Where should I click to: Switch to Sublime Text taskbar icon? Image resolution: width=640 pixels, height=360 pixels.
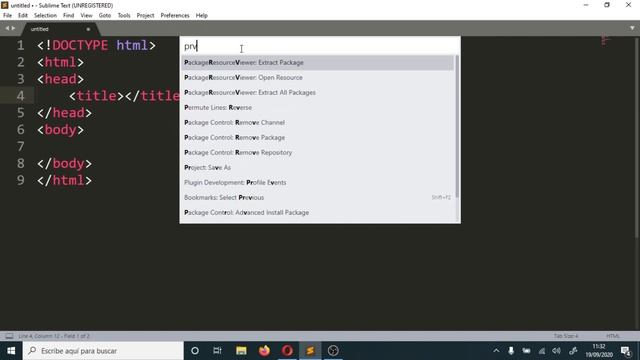pos(310,351)
